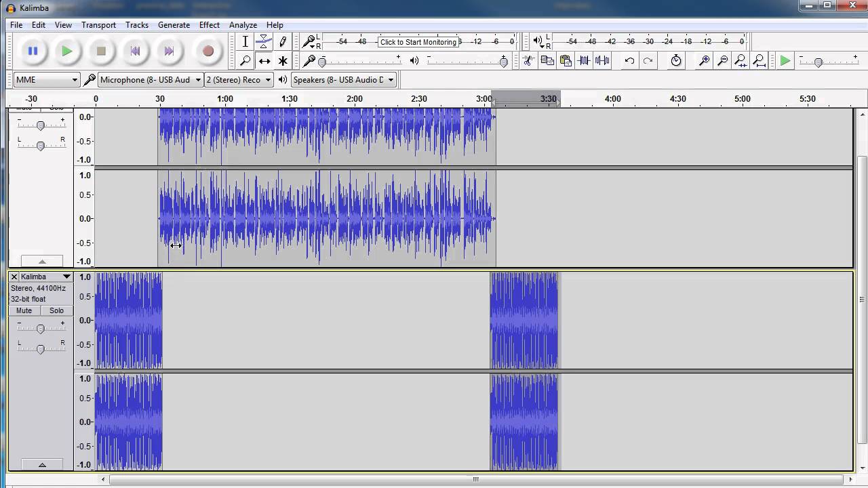868x488 pixels.
Task: Open the Effect menu
Action: [210, 25]
